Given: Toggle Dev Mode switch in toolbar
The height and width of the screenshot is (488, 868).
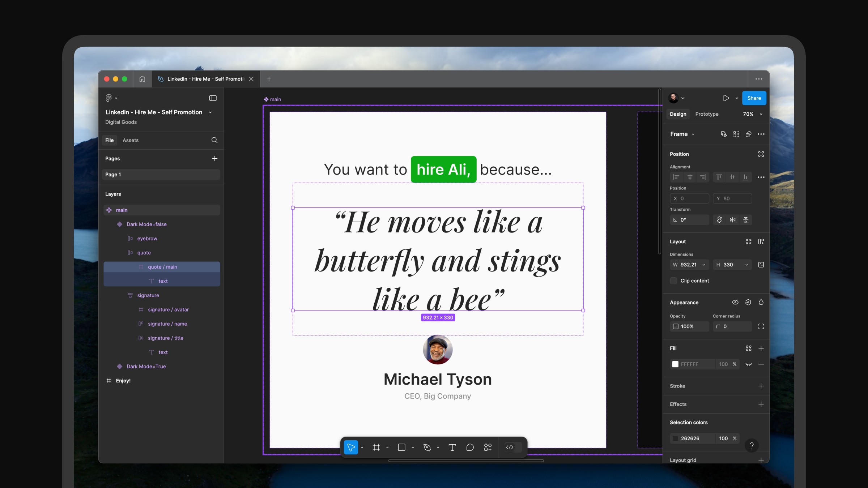Looking at the screenshot, I should click(513, 448).
